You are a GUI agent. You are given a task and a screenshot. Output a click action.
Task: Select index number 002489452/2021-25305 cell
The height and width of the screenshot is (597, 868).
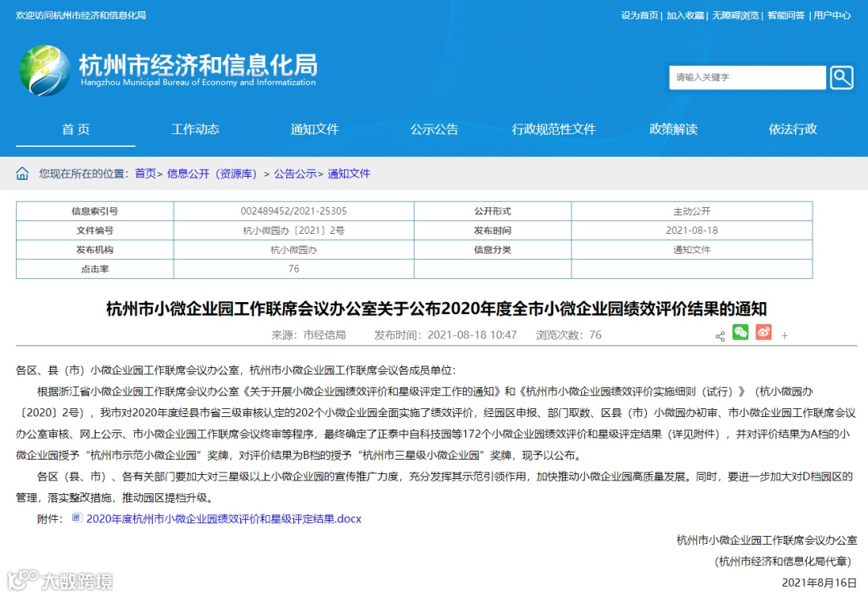coord(293,211)
